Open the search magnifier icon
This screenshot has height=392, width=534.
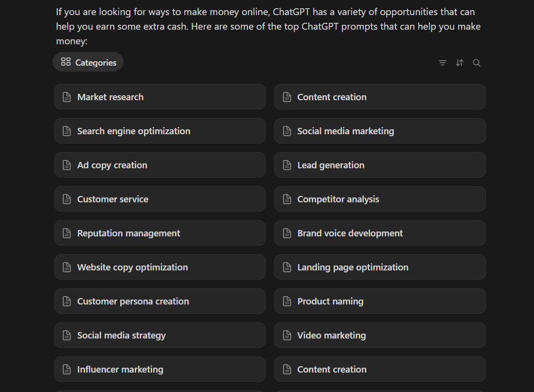point(477,63)
